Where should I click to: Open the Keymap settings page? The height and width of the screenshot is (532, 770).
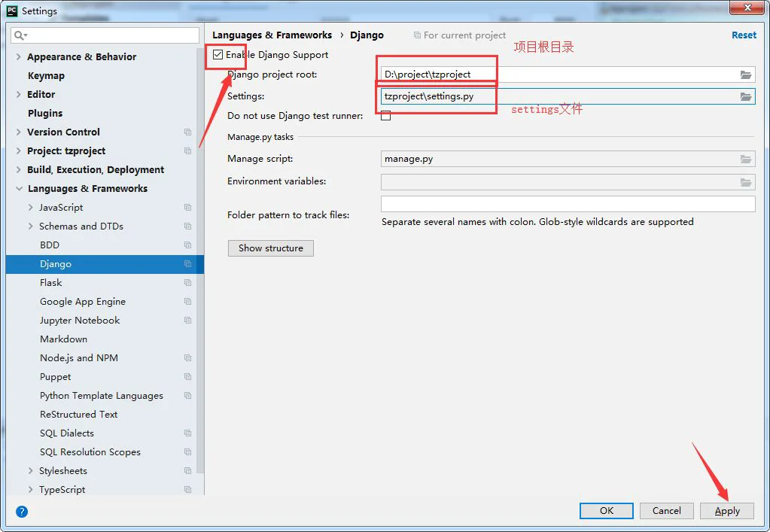(46, 75)
